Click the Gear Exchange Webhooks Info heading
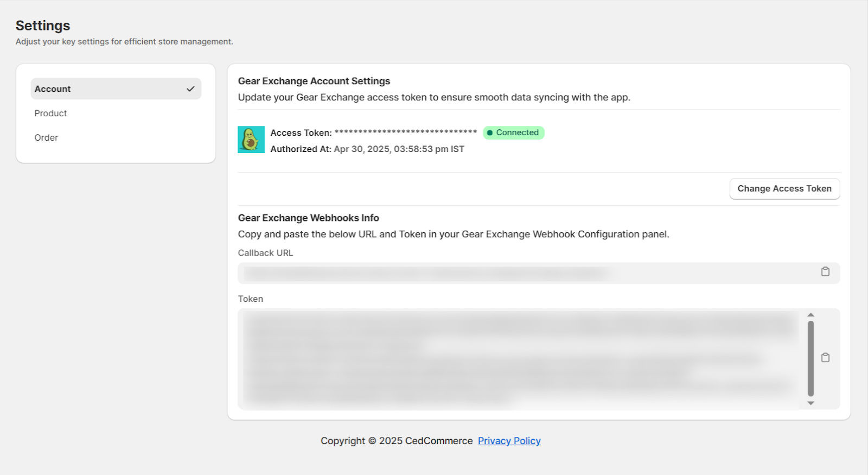This screenshot has height=475, width=868. (308, 218)
